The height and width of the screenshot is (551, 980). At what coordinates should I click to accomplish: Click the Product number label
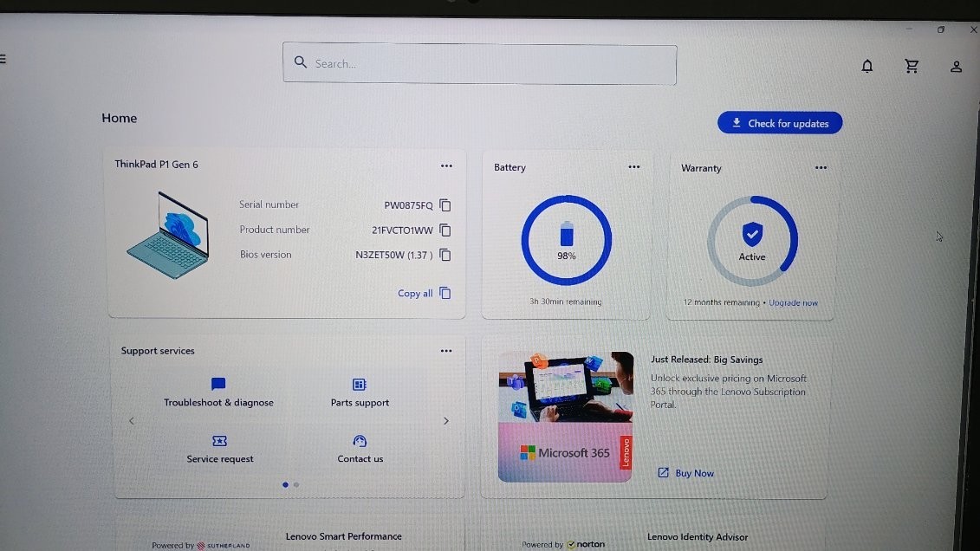(275, 230)
